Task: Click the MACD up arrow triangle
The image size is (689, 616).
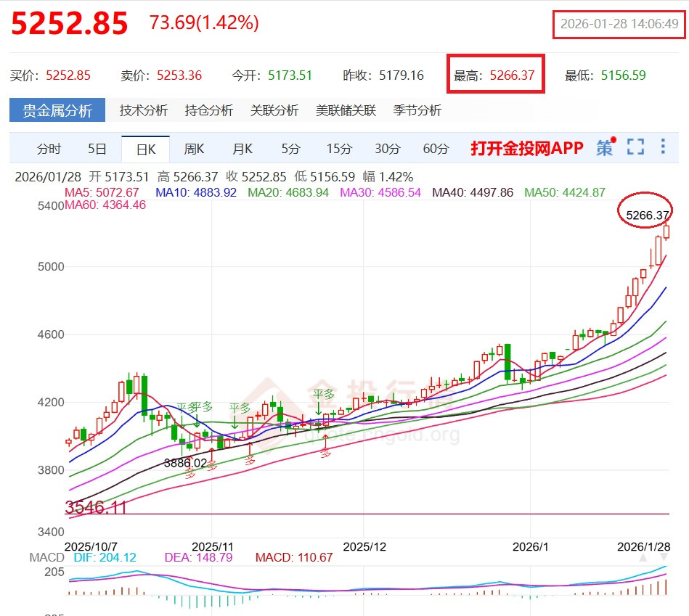Action: point(642,558)
